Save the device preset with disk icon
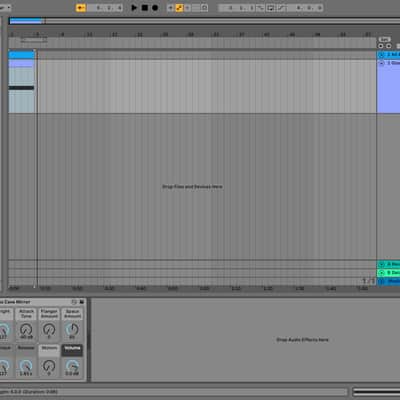The height and width of the screenshot is (400, 400). [82, 302]
